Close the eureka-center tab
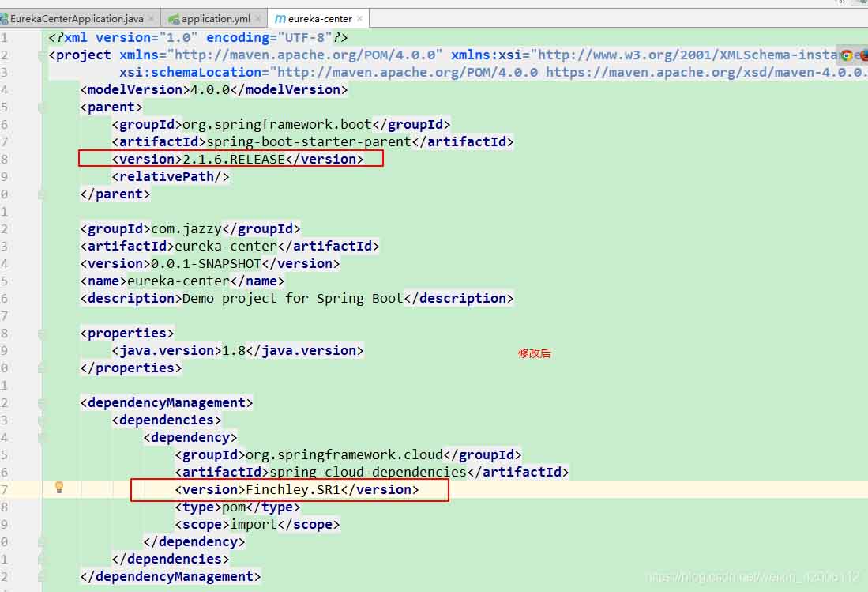This screenshot has width=868, height=592. (x=360, y=19)
